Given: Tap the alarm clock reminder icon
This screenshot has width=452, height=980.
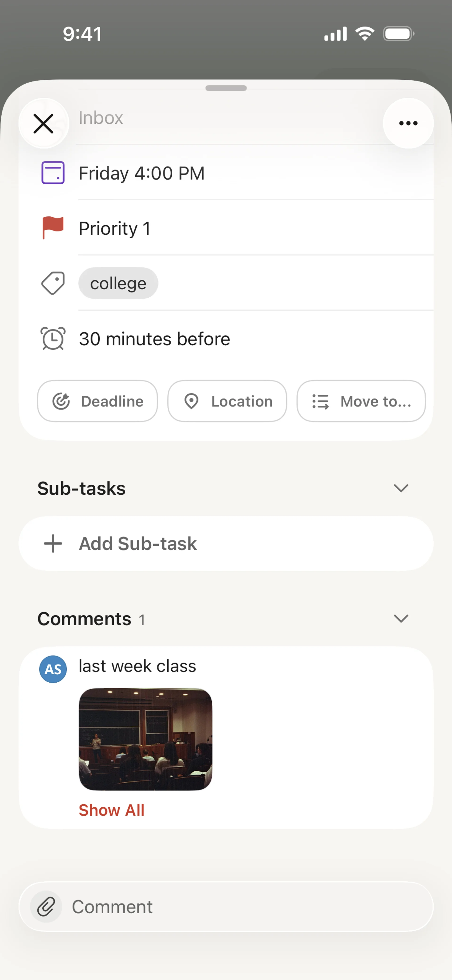Looking at the screenshot, I should coord(53,338).
